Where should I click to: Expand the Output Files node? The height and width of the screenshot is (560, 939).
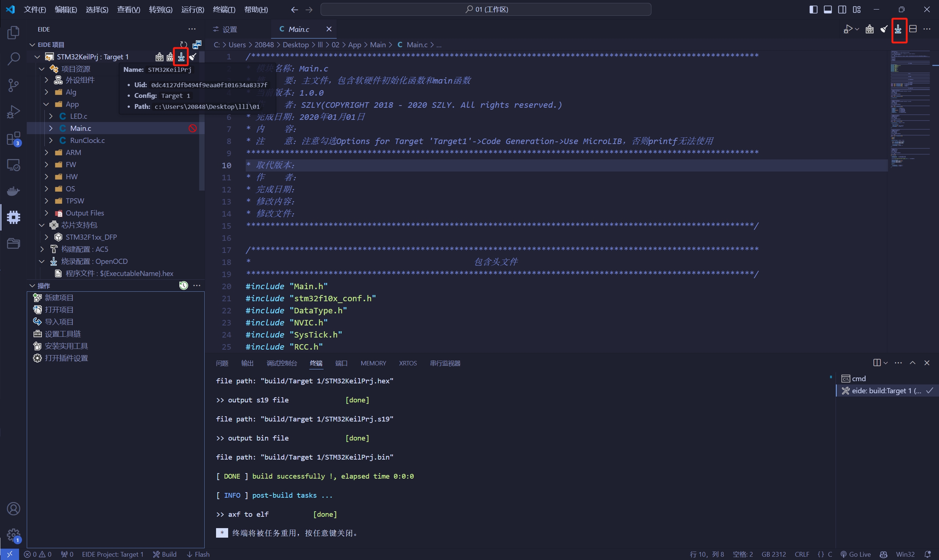point(47,213)
